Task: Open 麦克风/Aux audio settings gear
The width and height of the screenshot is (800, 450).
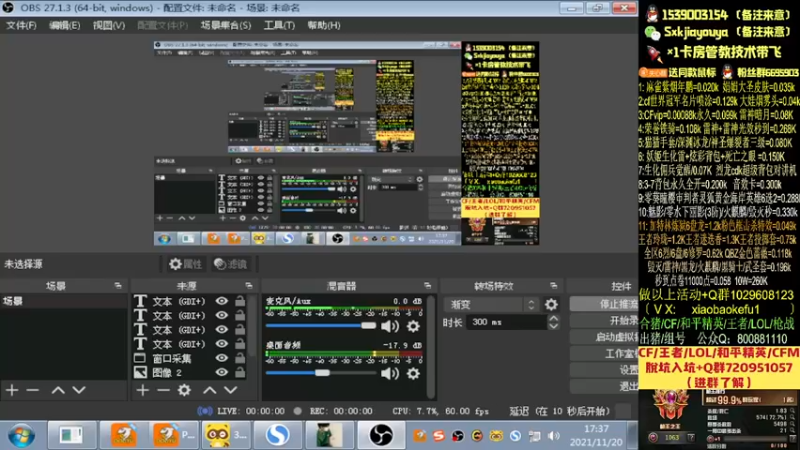Action: (x=413, y=326)
